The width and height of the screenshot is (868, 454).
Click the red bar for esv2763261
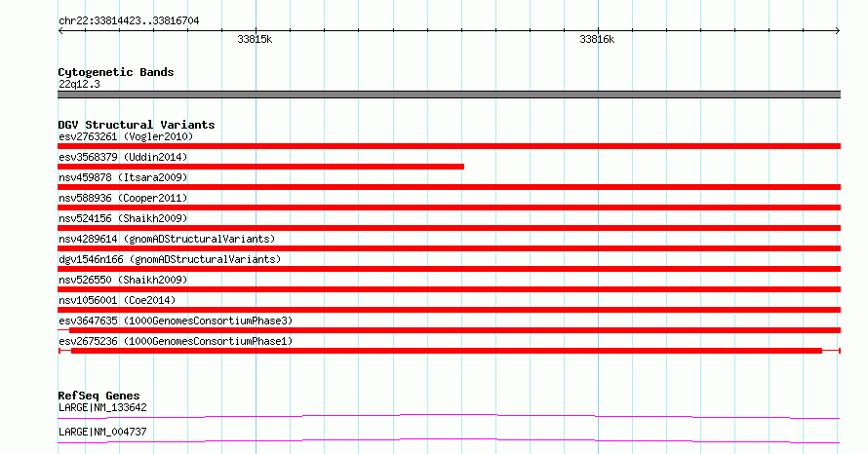click(449, 146)
